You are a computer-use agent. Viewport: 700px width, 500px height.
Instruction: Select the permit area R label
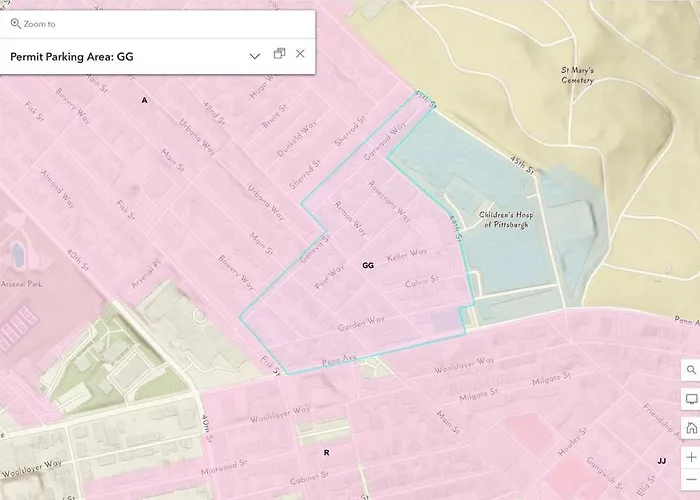coord(326,453)
